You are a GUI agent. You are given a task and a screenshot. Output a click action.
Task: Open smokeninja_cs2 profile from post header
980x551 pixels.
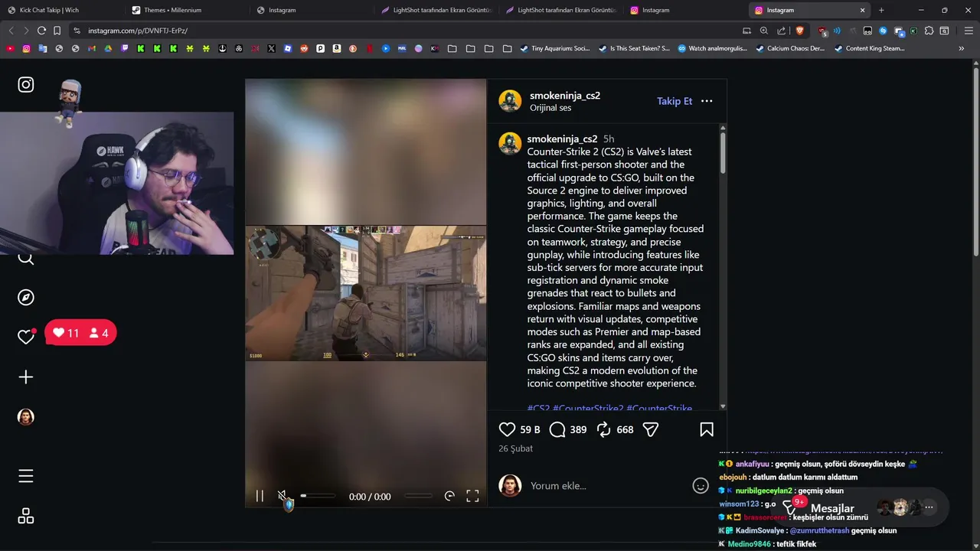(x=565, y=96)
